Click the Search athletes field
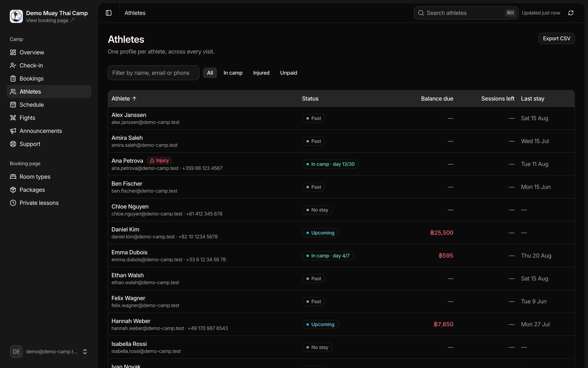Screen dimensions: 588x368 466,13
